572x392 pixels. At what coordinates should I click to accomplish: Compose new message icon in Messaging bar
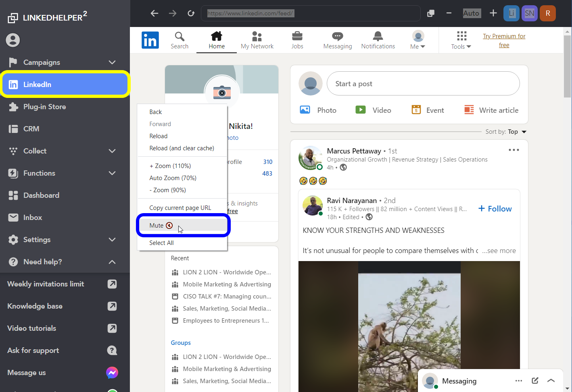click(x=535, y=381)
